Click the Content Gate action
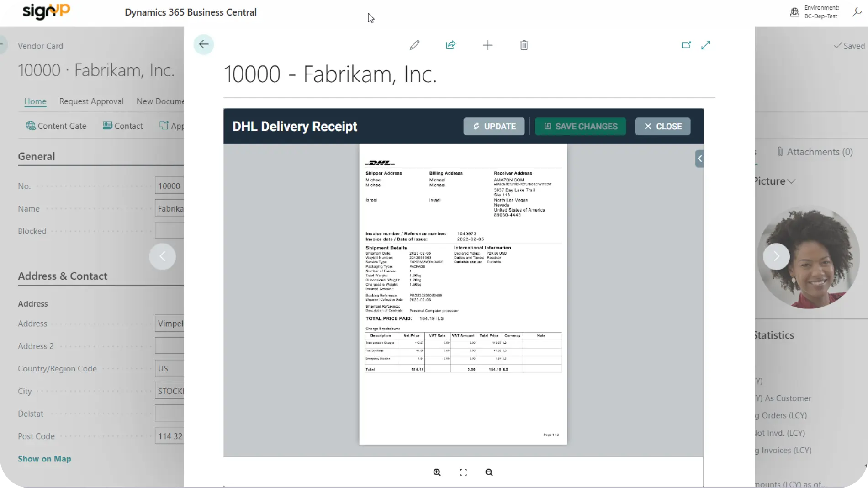The image size is (868, 488). pos(56,126)
